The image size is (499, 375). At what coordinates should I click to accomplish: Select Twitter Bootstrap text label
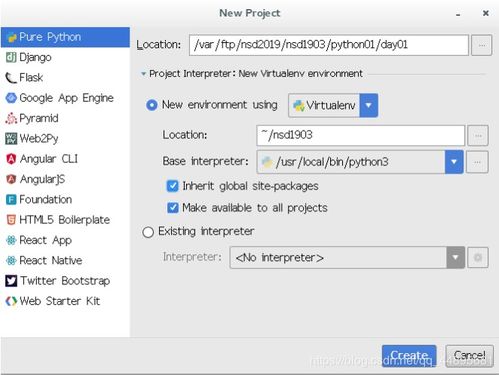[65, 281]
